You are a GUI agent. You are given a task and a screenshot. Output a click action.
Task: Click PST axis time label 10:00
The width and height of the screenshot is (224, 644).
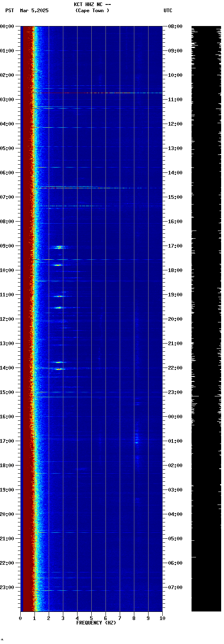7,270
